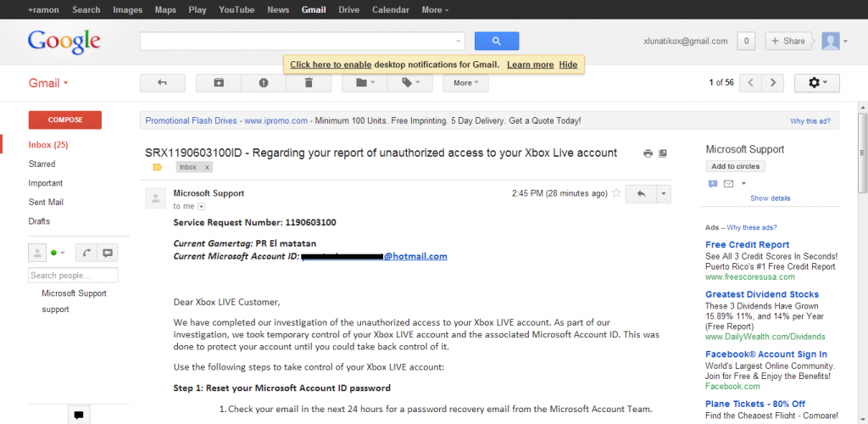Click the blue search magnifier button
This screenshot has width=868, height=424.
click(497, 41)
